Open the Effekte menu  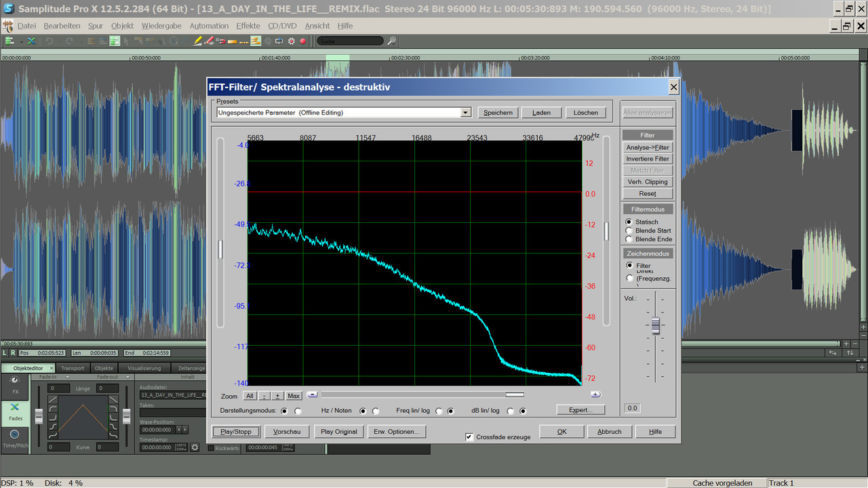coord(248,26)
